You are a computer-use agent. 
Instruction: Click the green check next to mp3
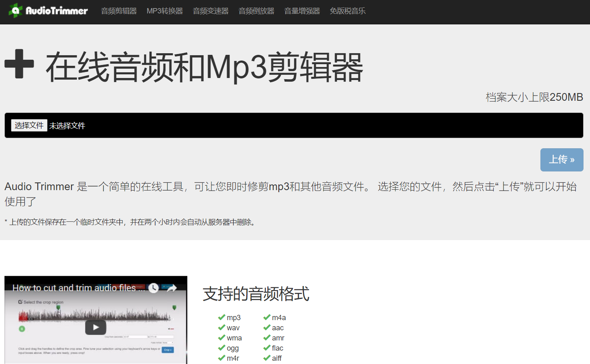[x=221, y=317]
